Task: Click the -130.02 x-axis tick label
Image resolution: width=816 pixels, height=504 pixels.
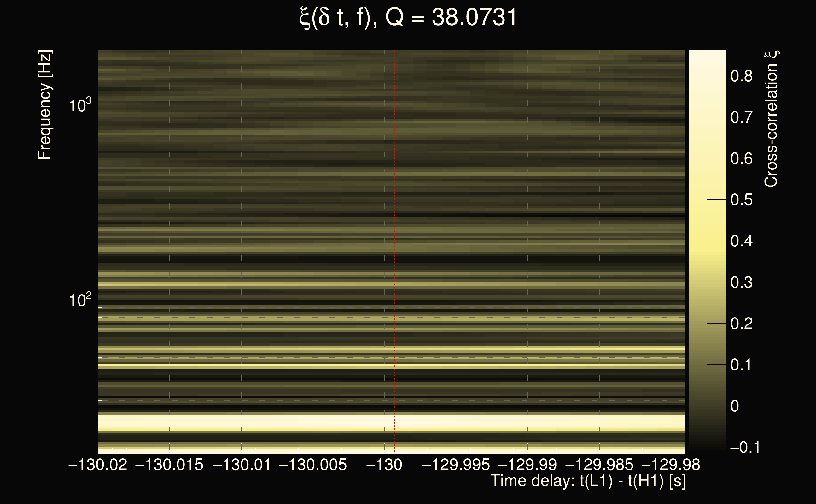Action: [x=98, y=465]
